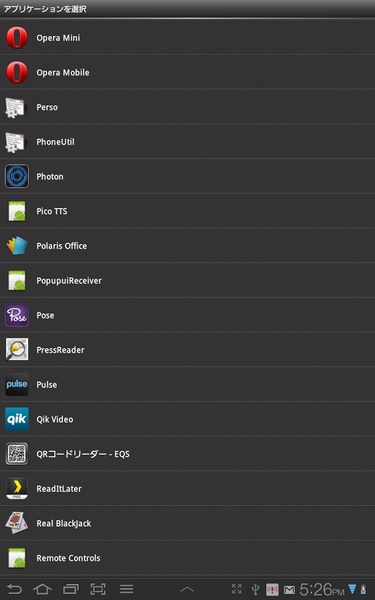Tap the Home button in navigation bar

pos(42,589)
